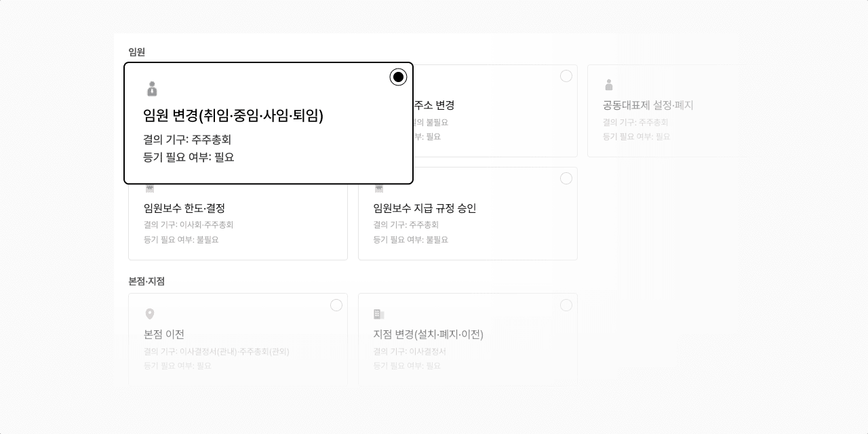The width and height of the screenshot is (868, 434).
Task: Click the person icon on 임원 변경 card
Action: 151,89
